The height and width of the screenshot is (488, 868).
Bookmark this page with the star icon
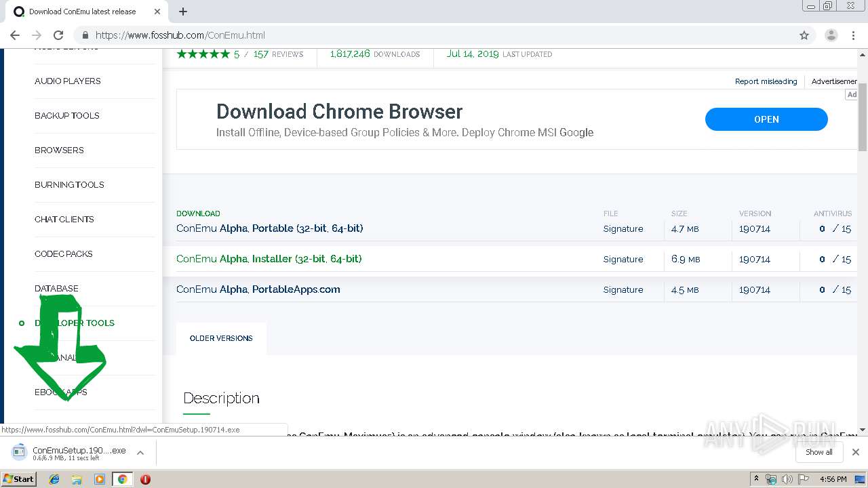(x=804, y=35)
